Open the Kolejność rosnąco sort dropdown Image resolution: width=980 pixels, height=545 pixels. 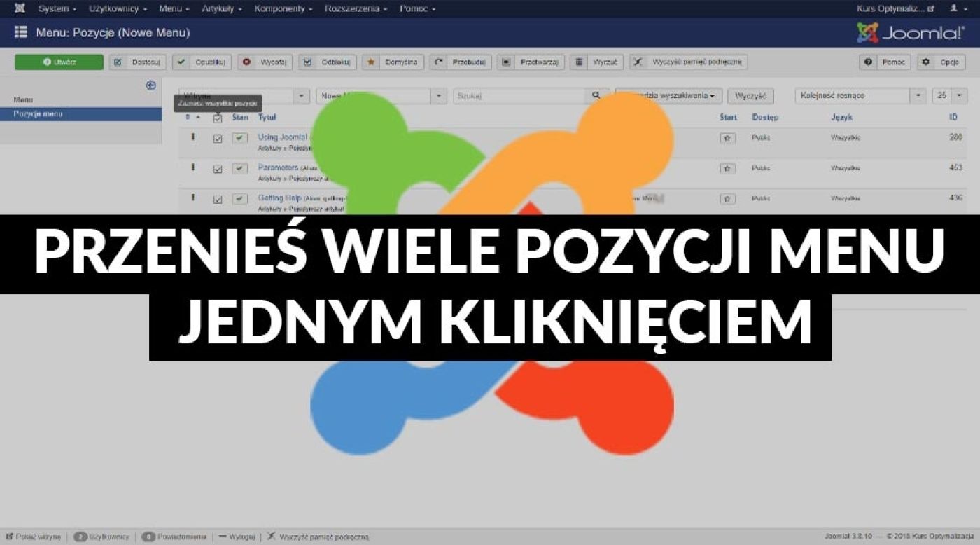coord(860,96)
